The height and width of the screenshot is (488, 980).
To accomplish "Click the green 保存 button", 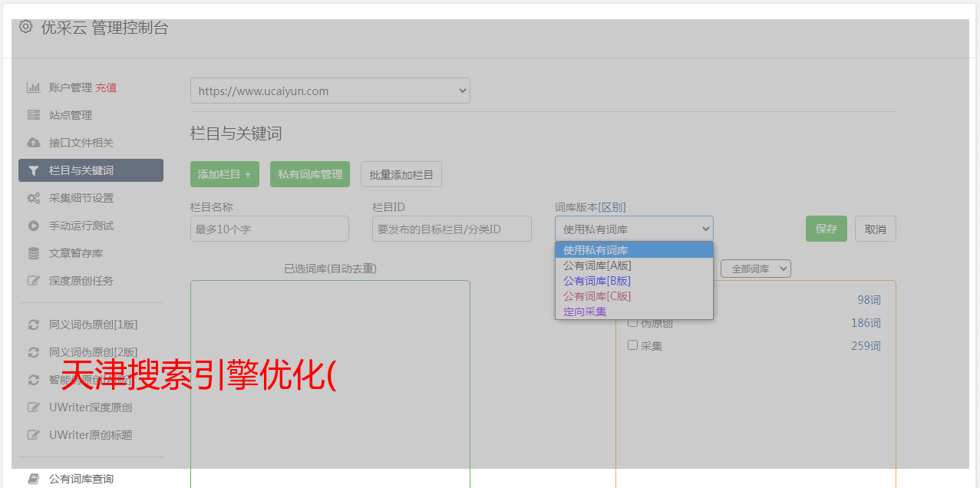I will point(827,229).
